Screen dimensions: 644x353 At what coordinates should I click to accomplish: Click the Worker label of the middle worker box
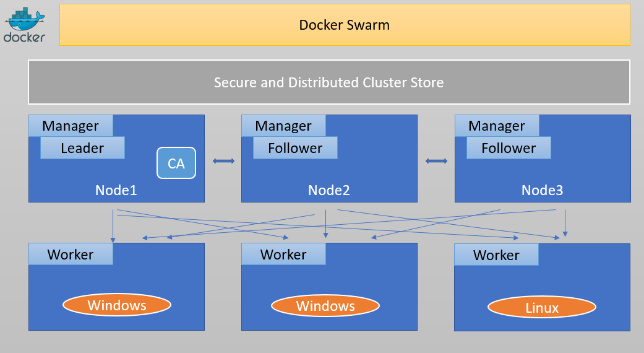coord(283,255)
